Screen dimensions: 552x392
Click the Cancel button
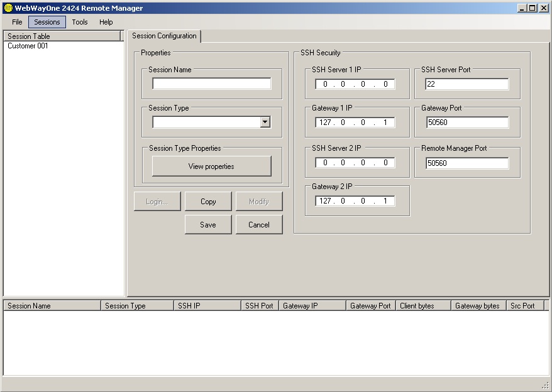pyautogui.click(x=259, y=225)
